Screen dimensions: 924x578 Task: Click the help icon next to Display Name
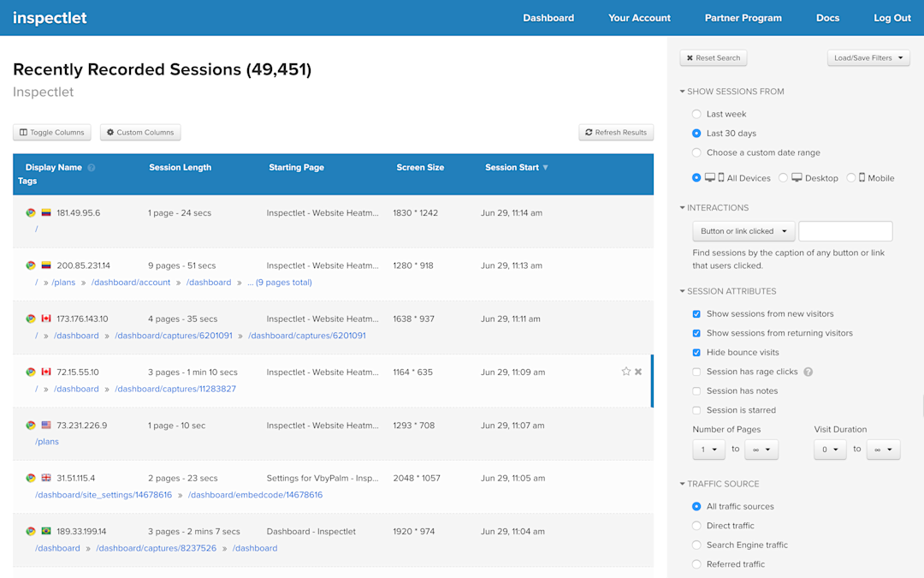point(92,168)
